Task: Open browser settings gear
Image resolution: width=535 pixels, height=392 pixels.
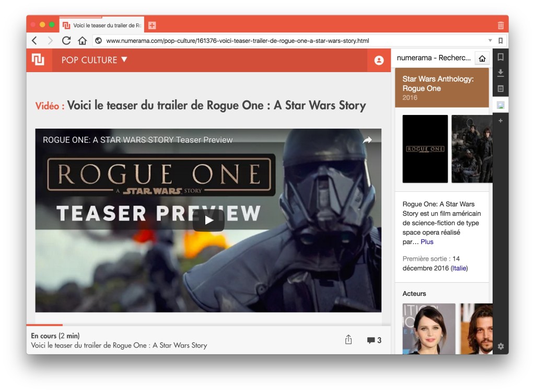Action: tap(501, 346)
